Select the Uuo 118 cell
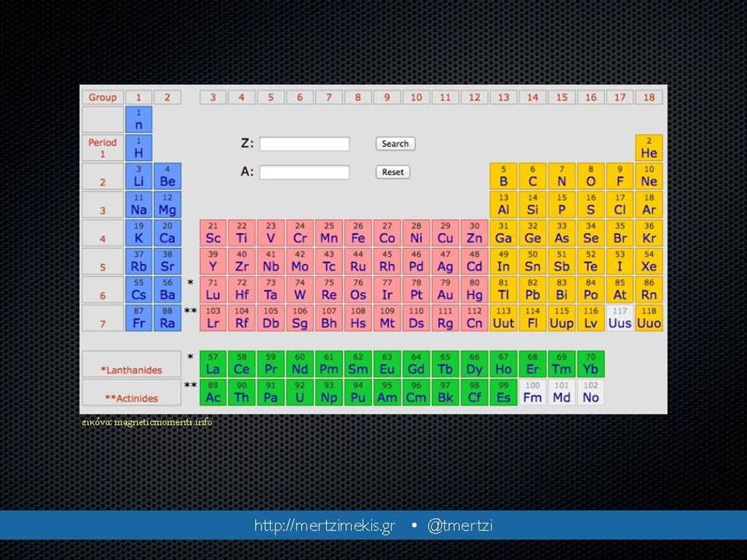Image resolution: width=747 pixels, height=560 pixels. [x=649, y=317]
